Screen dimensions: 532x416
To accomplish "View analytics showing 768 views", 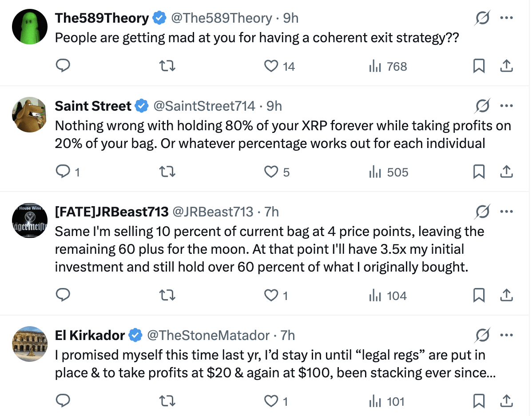I will pos(388,66).
